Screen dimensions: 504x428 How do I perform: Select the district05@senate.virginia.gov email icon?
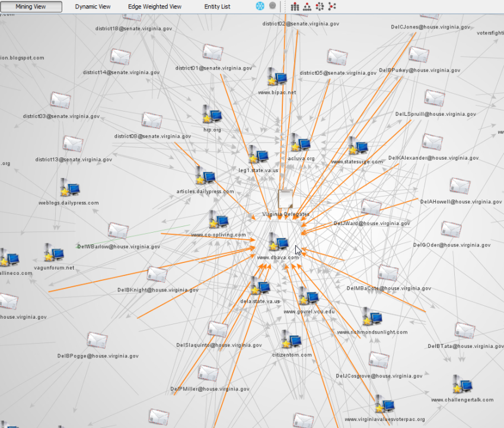(337, 57)
